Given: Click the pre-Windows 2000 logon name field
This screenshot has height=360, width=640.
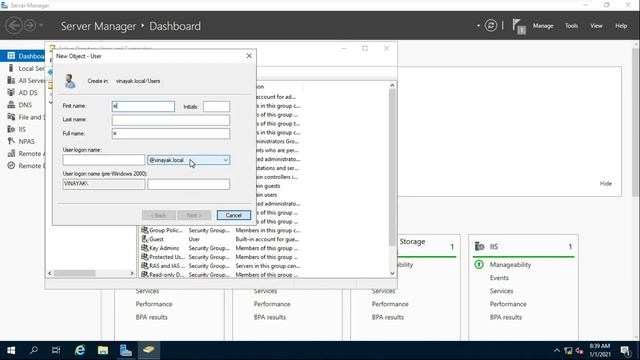Looking at the screenshot, I should (x=189, y=184).
